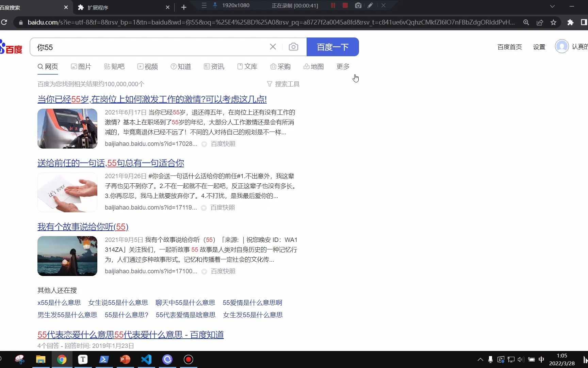Viewport: 588px width, 368px height.
Task: Close the recorder toolbar
Action: [x=383, y=5]
